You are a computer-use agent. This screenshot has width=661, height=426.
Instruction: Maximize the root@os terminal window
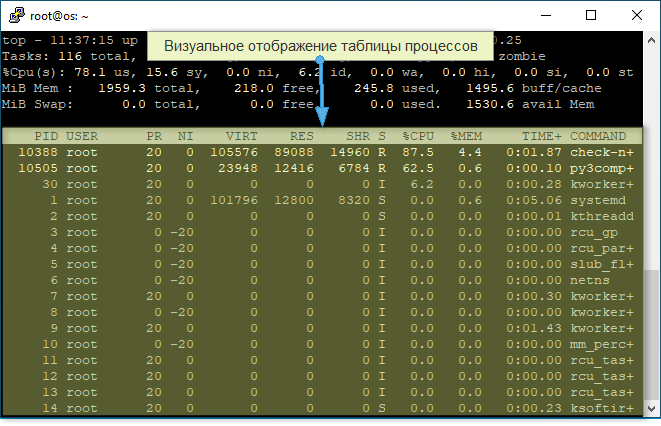click(x=591, y=16)
